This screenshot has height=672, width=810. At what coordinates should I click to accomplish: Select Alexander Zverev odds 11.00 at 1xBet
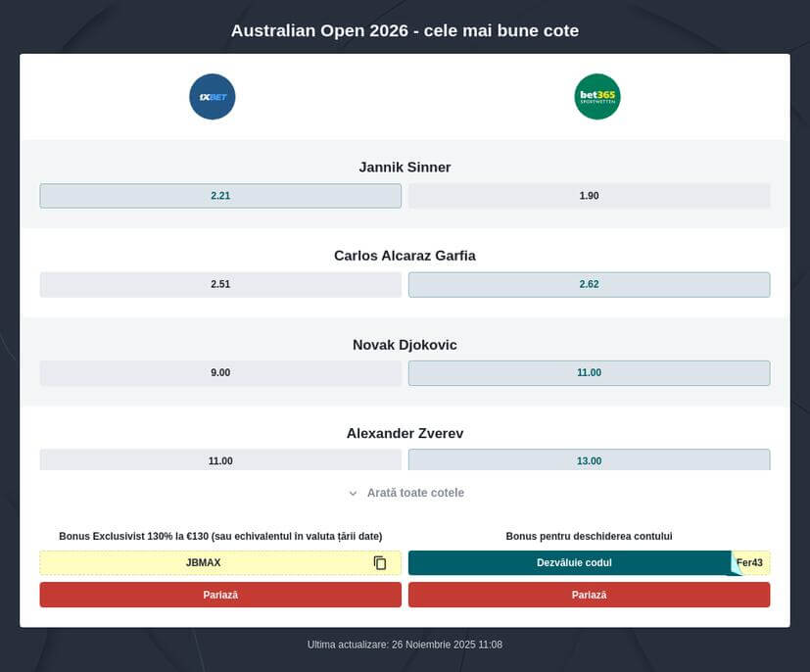[220, 459]
